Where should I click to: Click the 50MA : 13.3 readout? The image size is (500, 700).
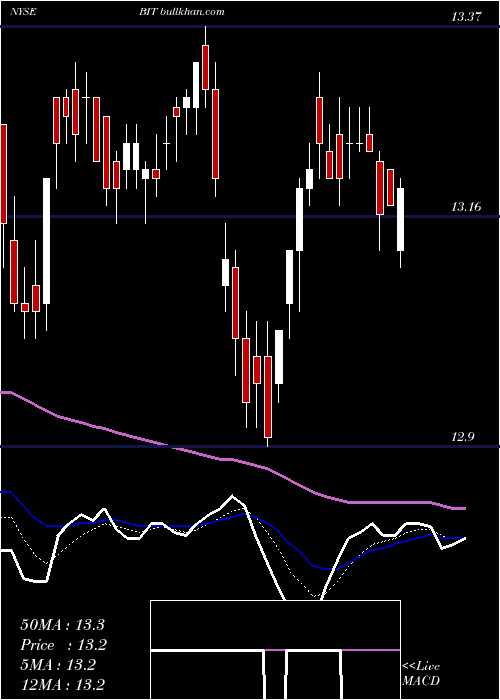[x=62, y=625]
